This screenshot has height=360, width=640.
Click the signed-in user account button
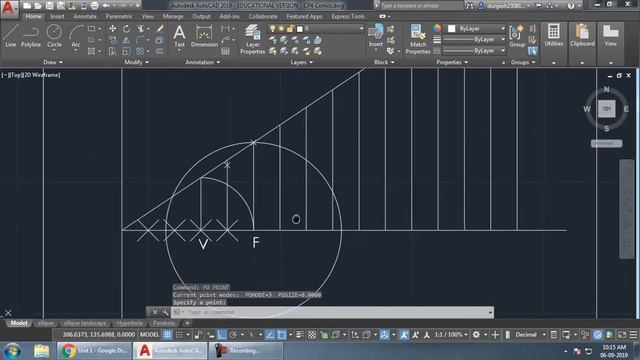pos(504,6)
